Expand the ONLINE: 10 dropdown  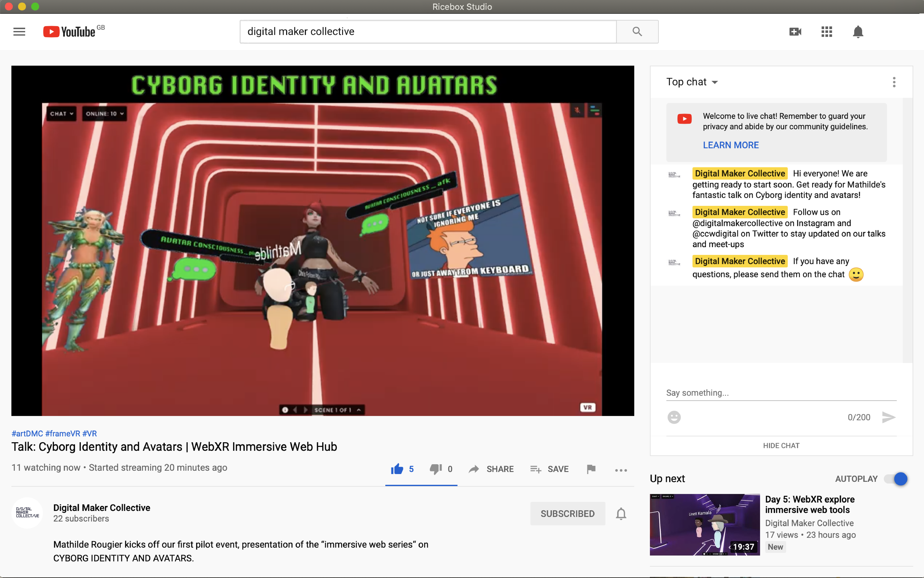coord(104,114)
